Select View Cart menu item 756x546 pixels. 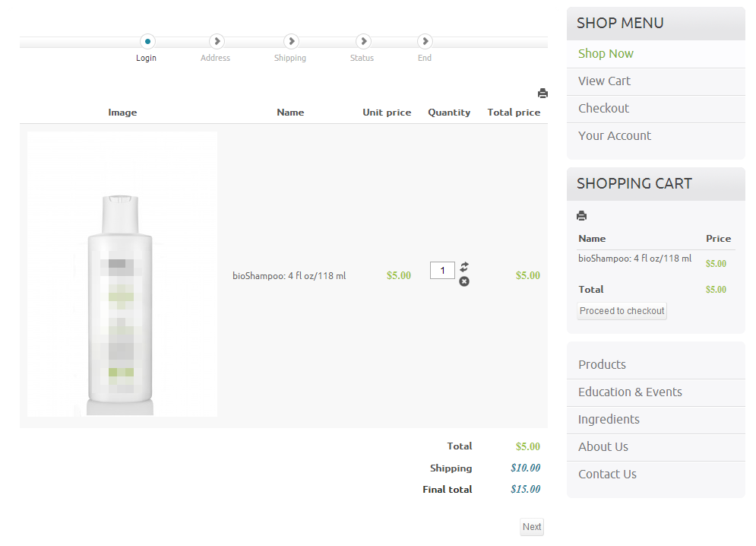click(x=604, y=81)
